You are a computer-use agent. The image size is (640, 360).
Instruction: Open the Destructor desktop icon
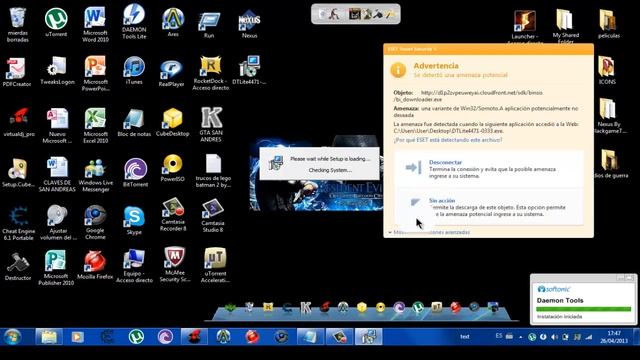[x=18, y=263]
